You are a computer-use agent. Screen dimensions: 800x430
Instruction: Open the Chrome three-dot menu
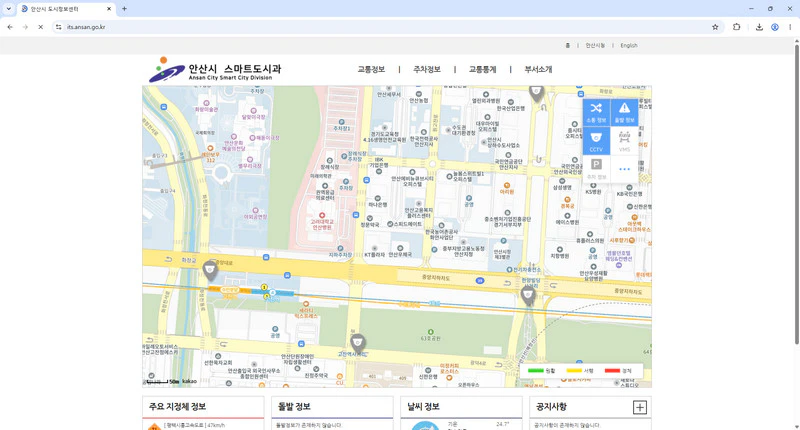(790, 27)
